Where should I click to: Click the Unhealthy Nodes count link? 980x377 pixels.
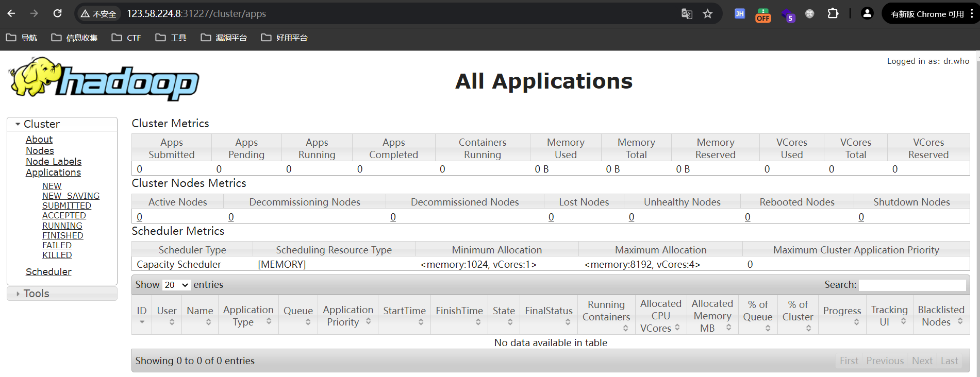pos(632,217)
